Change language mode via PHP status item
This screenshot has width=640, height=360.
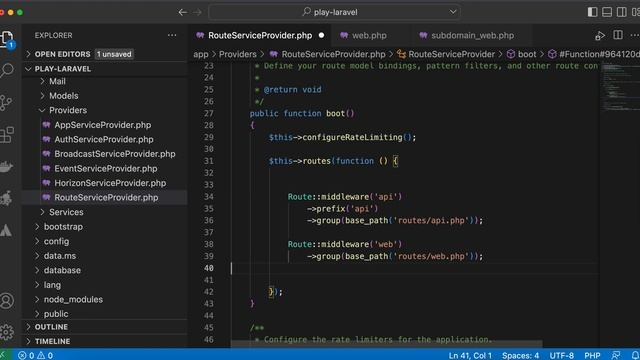pos(592,356)
